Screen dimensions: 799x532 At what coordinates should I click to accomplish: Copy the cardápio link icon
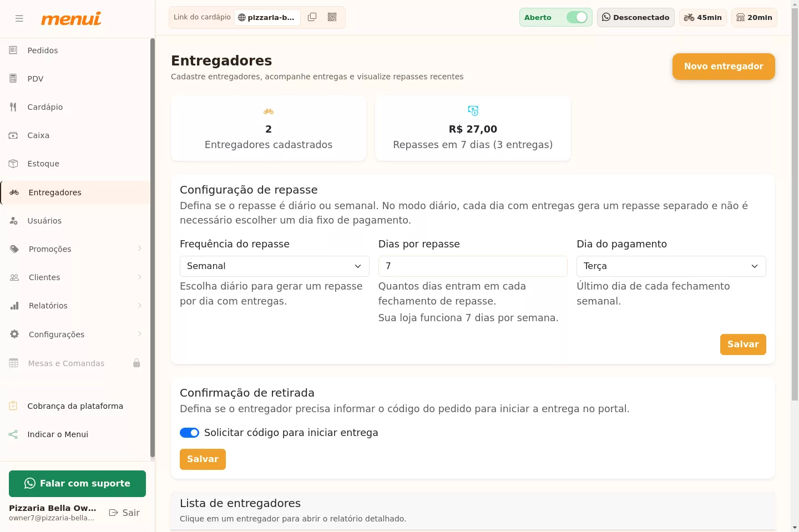coord(312,17)
